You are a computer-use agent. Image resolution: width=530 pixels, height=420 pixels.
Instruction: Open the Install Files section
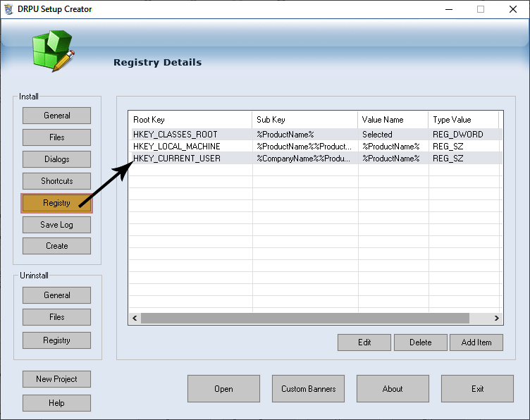point(56,137)
